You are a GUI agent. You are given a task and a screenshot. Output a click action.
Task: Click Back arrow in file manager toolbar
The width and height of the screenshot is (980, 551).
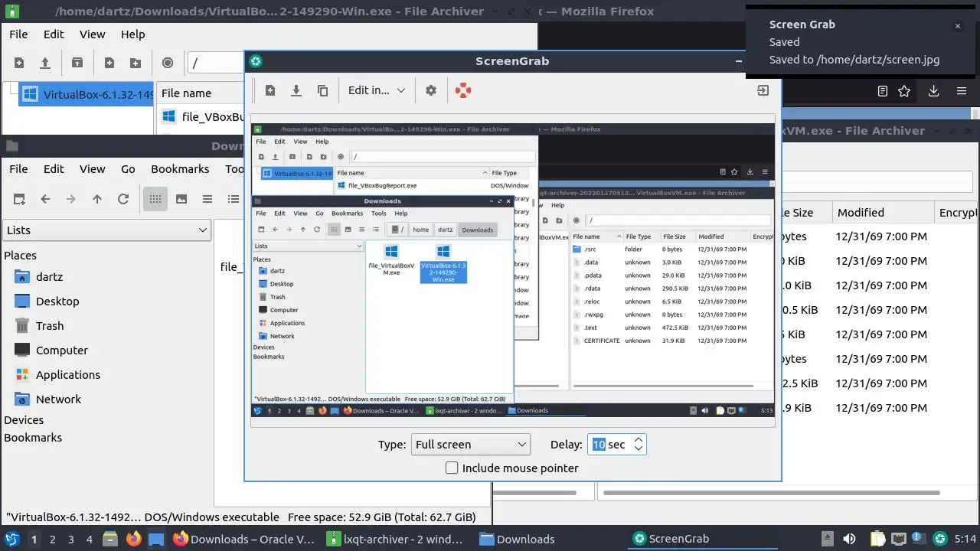coord(45,199)
